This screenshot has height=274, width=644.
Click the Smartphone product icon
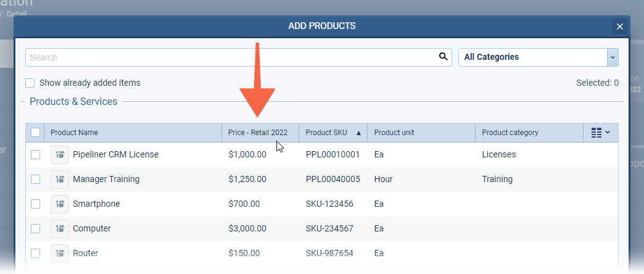click(x=60, y=204)
